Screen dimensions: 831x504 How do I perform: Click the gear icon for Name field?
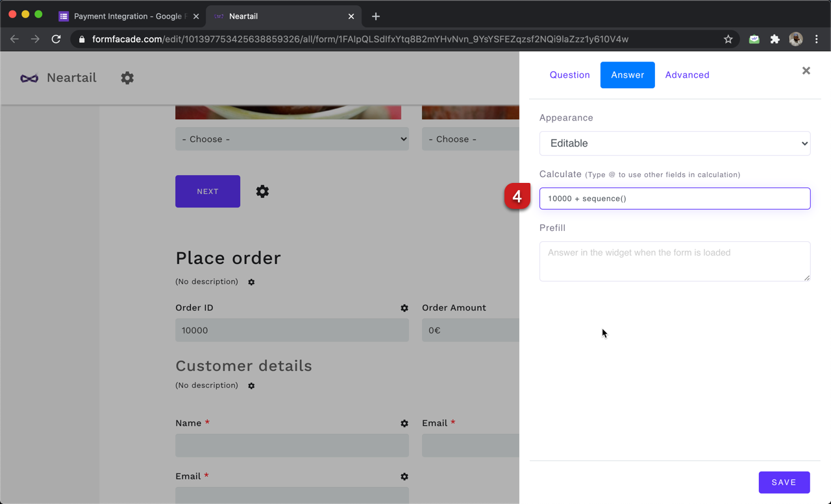tap(404, 424)
